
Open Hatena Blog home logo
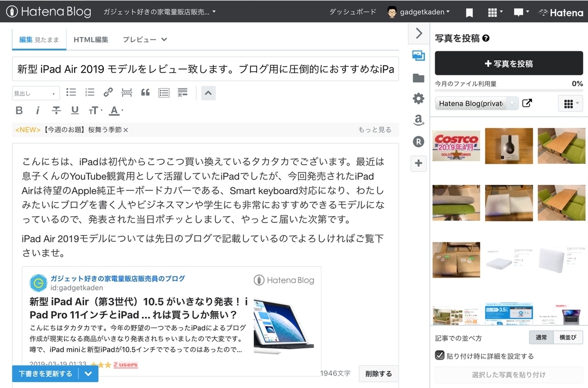pos(49,12)
